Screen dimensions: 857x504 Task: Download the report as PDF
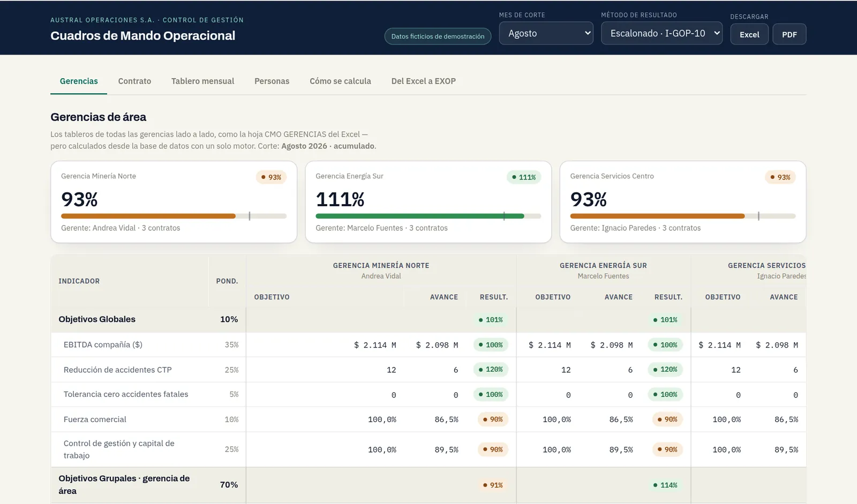tap(789, 34)
